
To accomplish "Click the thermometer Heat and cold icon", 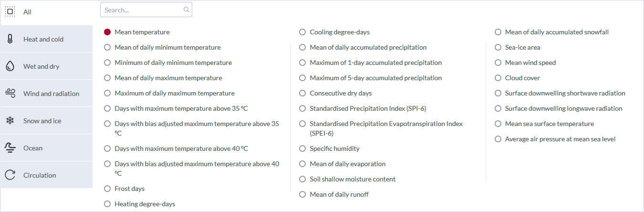I will click(x=10, y=39).
